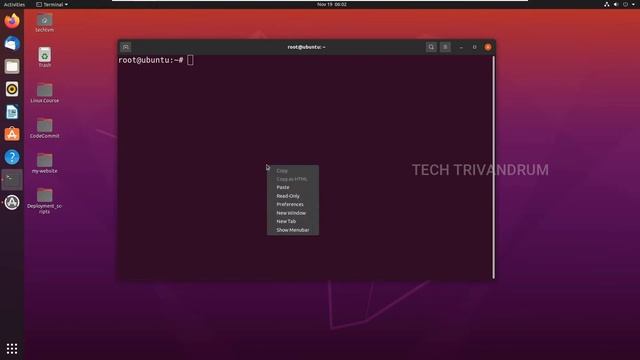Viewport: 640px width, 360px height.
Task: Open LibreOffice Writer in the dock
Action: (12, 112)
